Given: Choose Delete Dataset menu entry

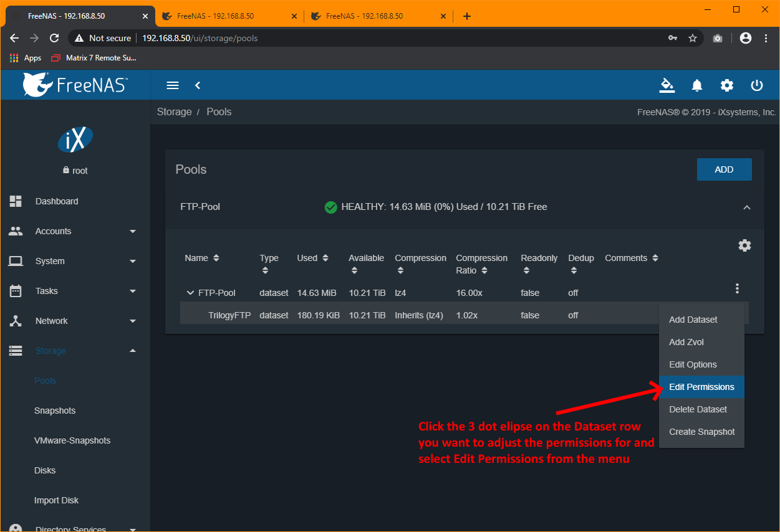Looking at the screenshot, I should pos(701,409).
